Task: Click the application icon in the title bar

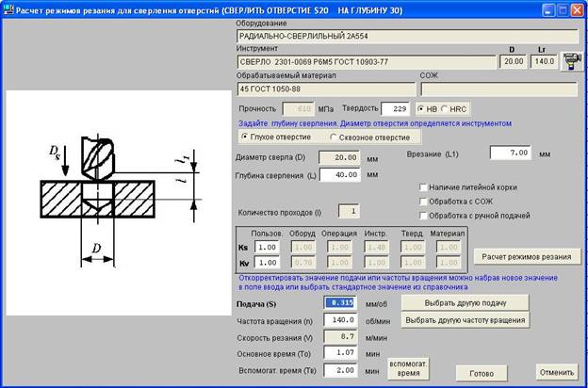Action: click(9, 8)
